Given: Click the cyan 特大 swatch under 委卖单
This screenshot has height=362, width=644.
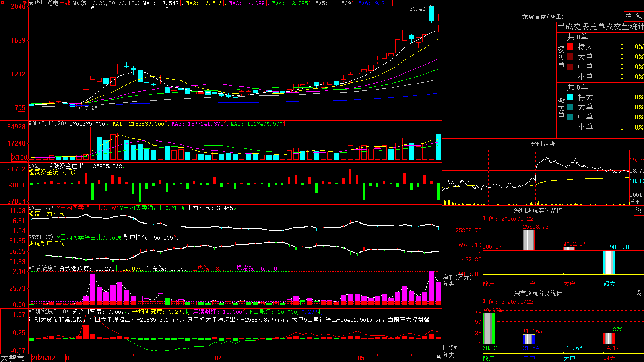Looking at the screenshot, I should [x=570, y=97].
